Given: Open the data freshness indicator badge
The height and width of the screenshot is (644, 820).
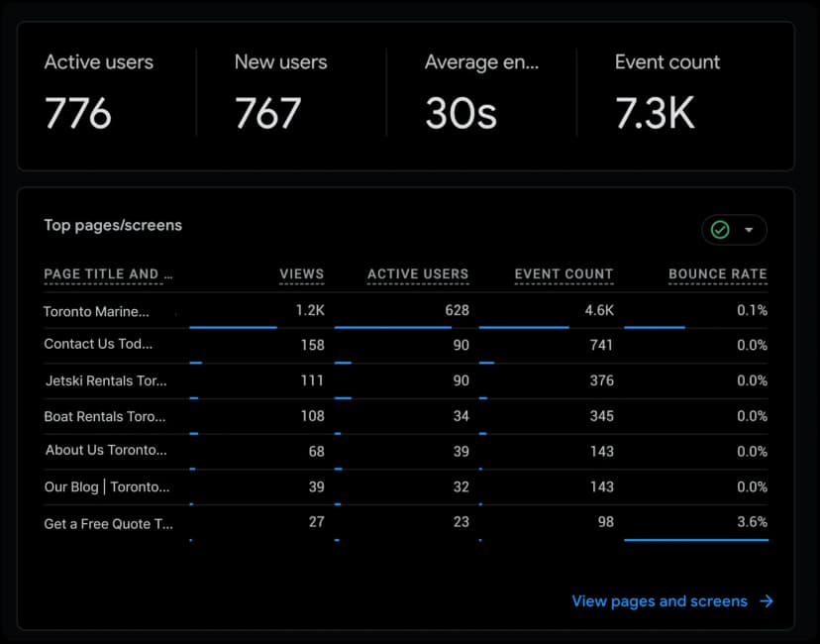Looking at the screenshot, I should coord(733,229).
